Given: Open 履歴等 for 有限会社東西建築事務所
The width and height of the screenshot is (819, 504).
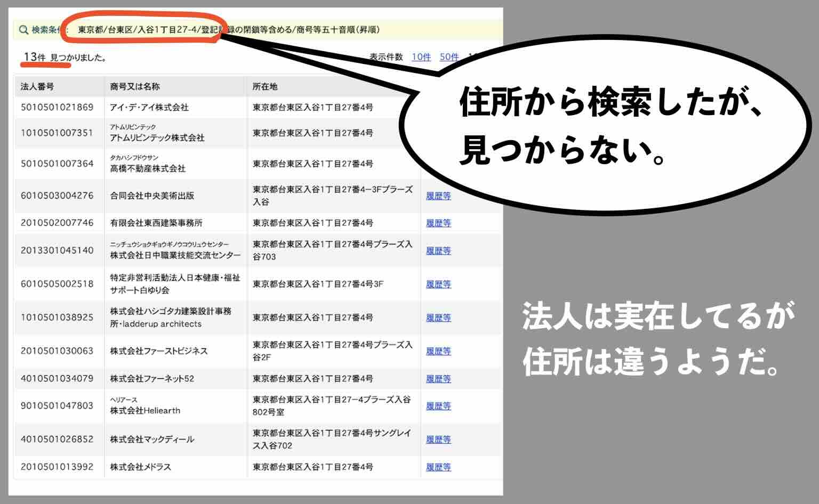Looking at the screenshot, I should coord(438,223).
